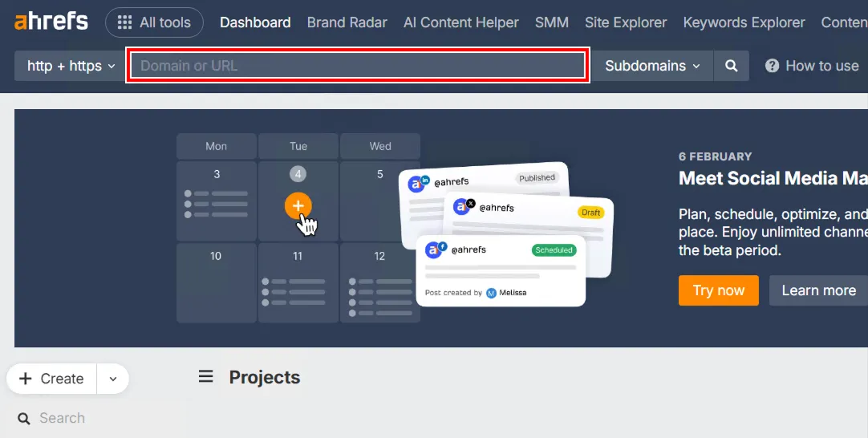Click the magnifier search button

click(732, 66)
